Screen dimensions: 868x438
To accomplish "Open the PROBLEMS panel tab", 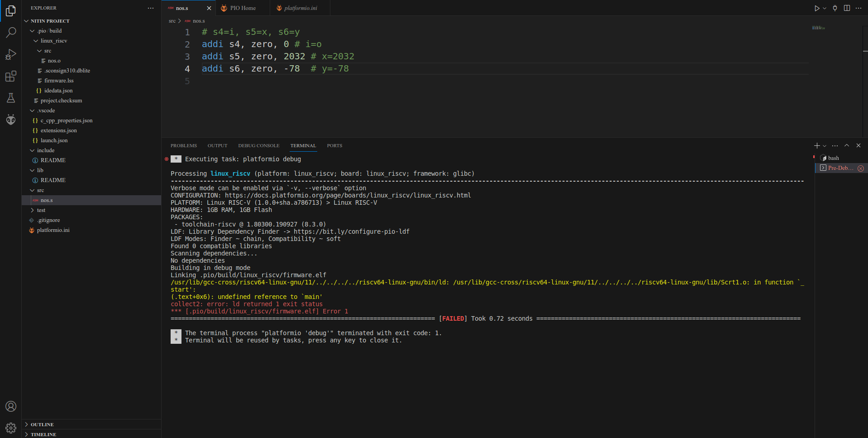I will (x=184, y=145).
